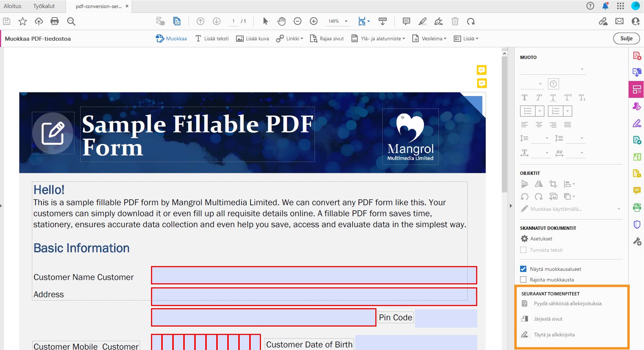Screen dimensions: 644x350
Task: Align text to center
Action: 539,125
